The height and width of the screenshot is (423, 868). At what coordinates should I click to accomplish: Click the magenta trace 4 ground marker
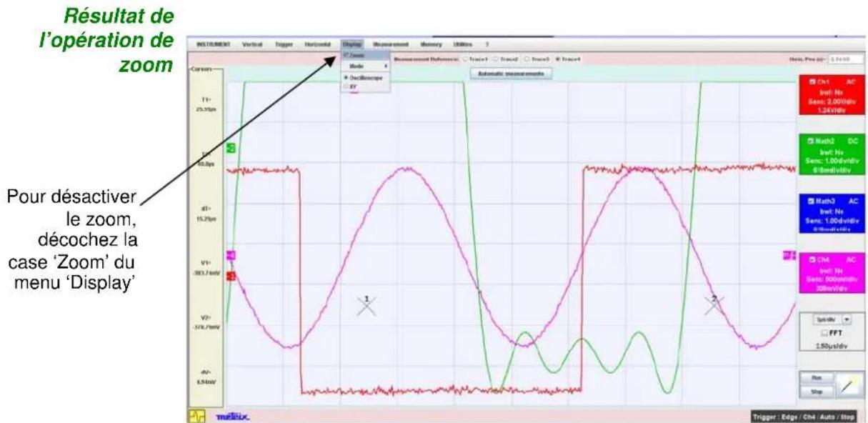[231, 255]
